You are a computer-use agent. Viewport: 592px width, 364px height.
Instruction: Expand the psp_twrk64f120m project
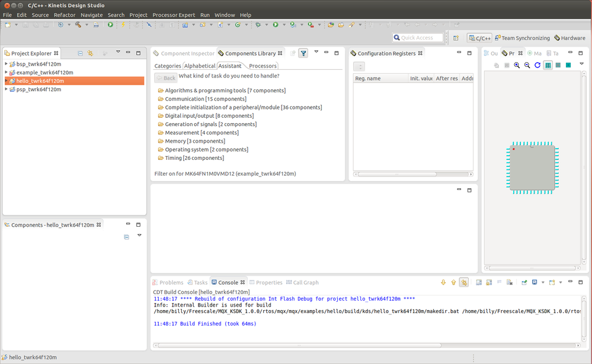6,89
